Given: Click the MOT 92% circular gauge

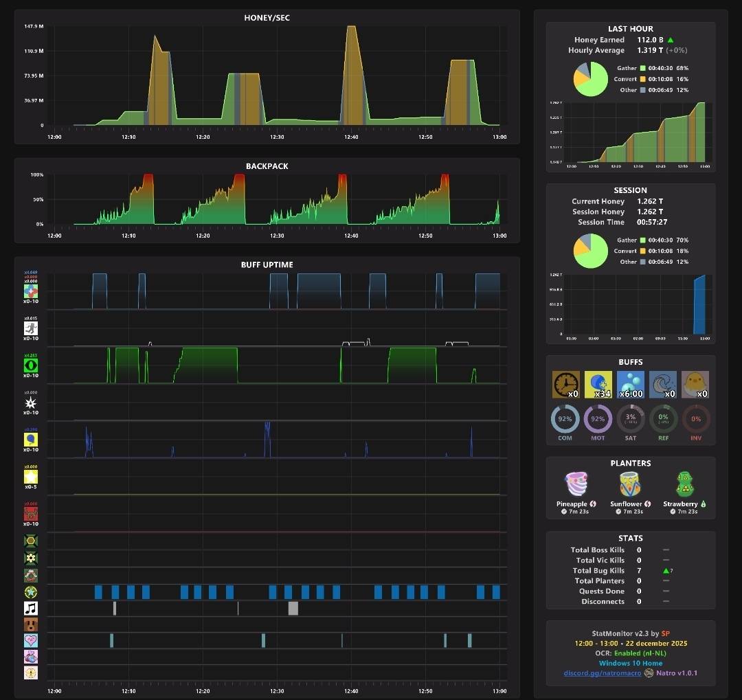Looking at the screenshot, I should click(598, 419).
